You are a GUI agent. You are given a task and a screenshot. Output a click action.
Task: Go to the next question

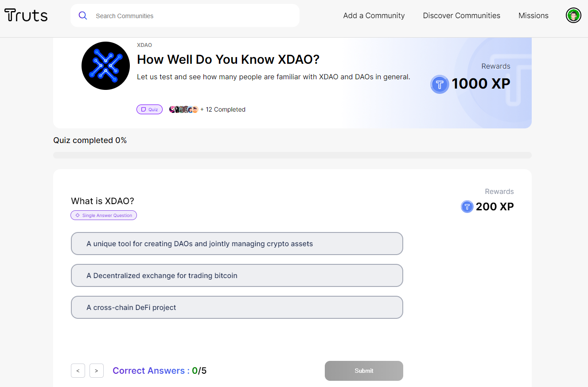97,371
